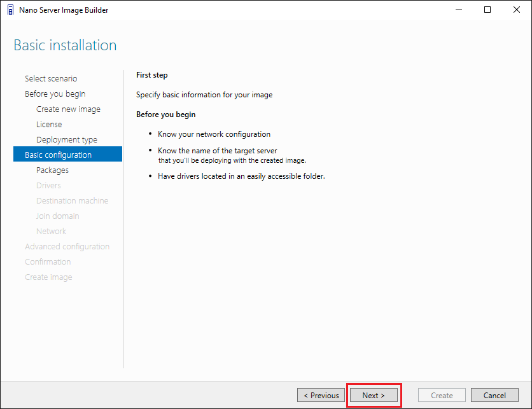Maximize the Image Builder window
The height and width of the screenshot is (409, 532).
(487, 10)
